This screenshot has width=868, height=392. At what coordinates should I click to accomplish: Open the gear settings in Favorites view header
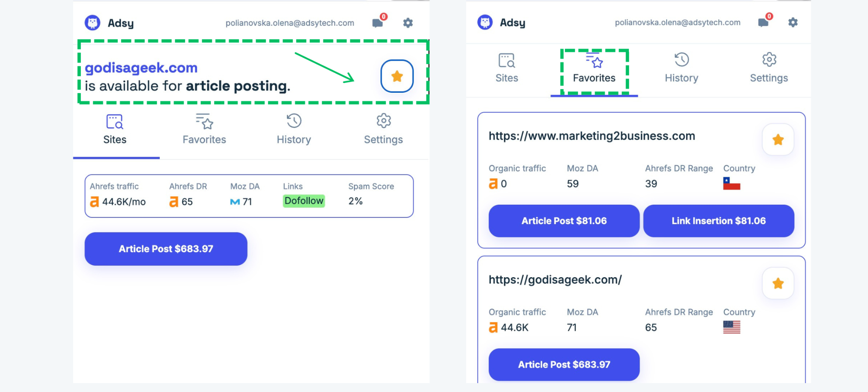793,22
